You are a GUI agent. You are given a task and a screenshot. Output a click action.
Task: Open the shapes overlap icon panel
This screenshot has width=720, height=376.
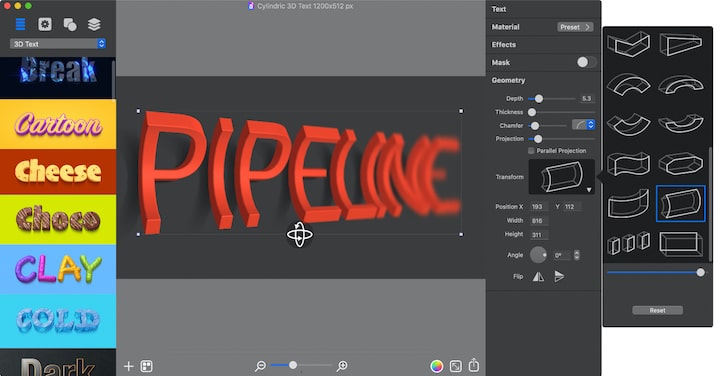(x=70, y=24)
